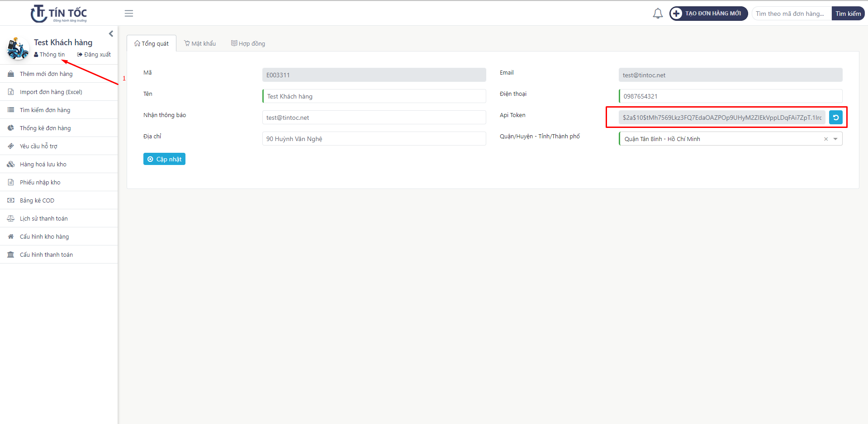Collapse sidebar with the left chevron
The height and width of the screenshot is (424, 868).
point(111,34)
